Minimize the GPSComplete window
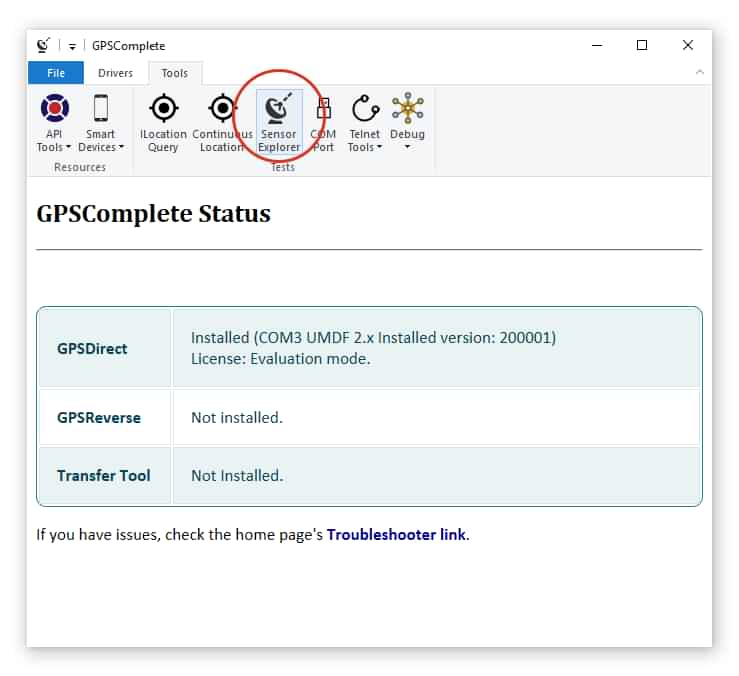739x676 pixels. [597, 45]
